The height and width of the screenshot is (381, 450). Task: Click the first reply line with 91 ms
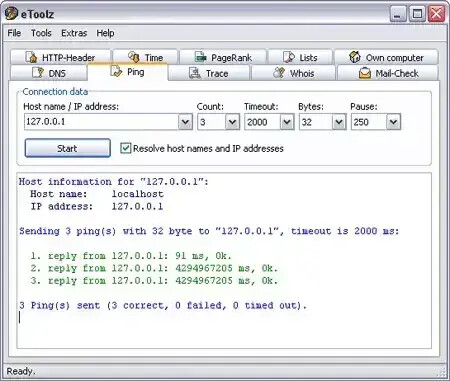point(131,256)
